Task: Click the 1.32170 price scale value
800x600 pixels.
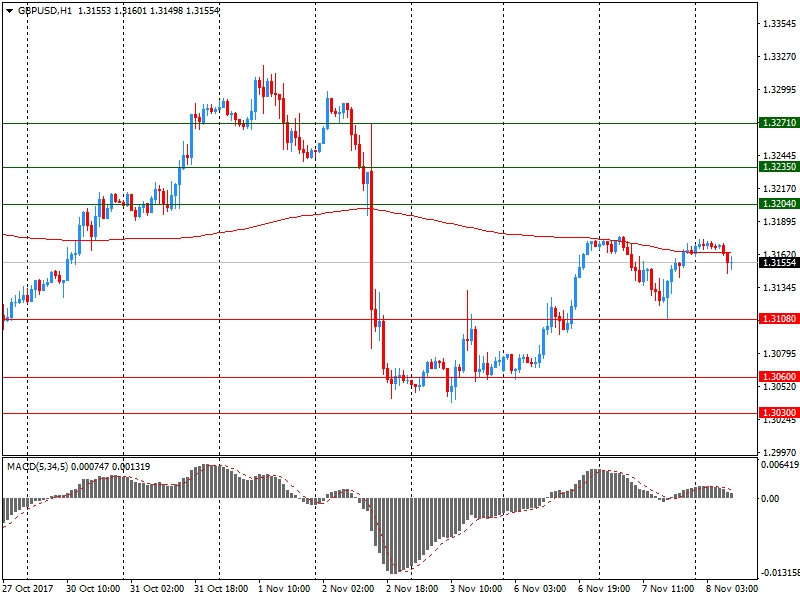Action: [779, 189]
